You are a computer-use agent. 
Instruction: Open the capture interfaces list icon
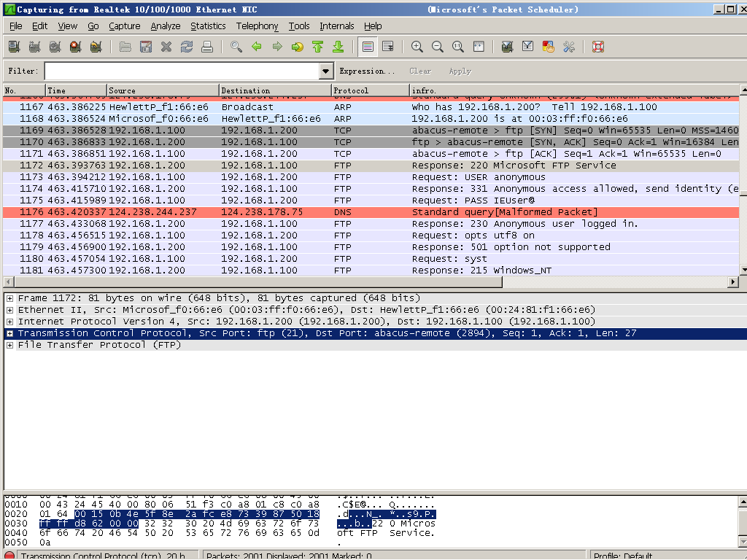15,47
